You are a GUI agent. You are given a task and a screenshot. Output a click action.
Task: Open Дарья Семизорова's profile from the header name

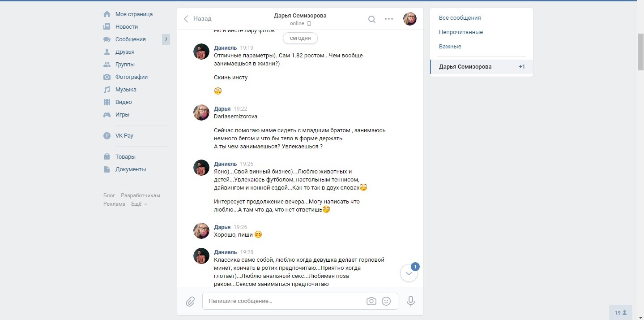coord(300,16)
